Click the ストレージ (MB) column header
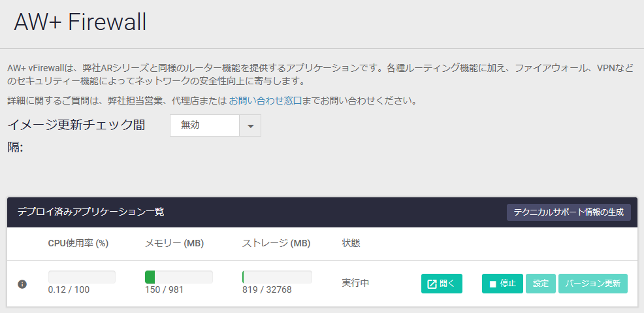 click(276, 244)
